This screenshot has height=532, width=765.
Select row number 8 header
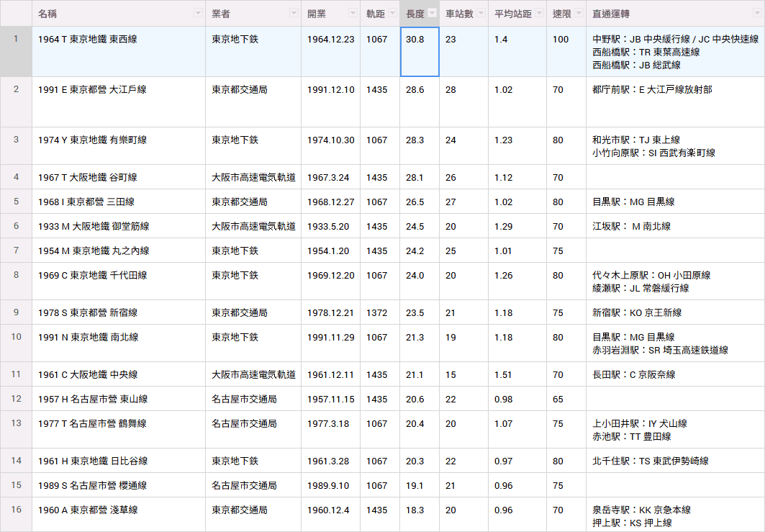pos(16,281)
